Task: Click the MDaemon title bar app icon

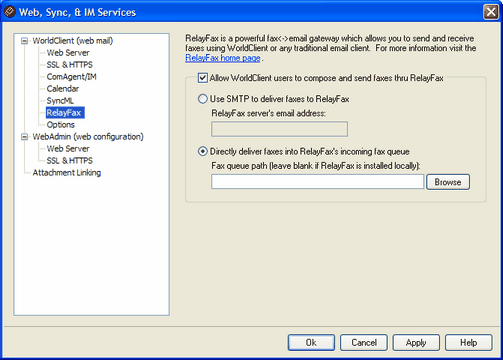Action: point(10,12)
